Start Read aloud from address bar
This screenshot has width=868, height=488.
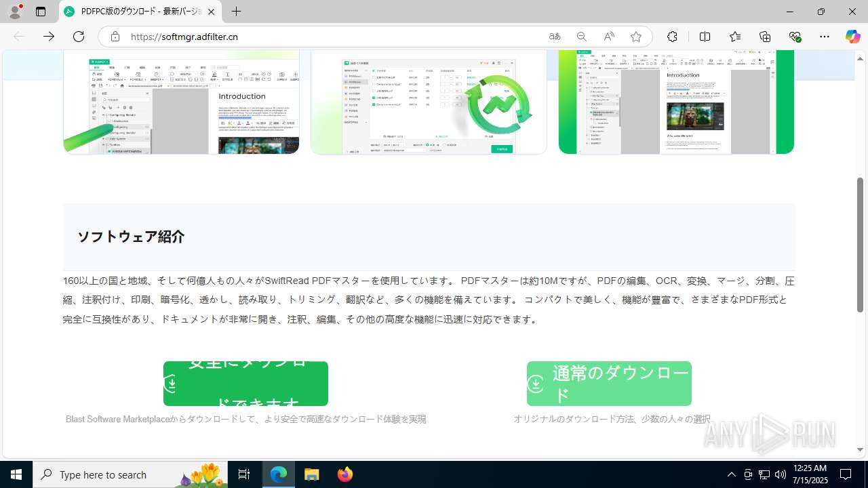click(x=609, y=37)
